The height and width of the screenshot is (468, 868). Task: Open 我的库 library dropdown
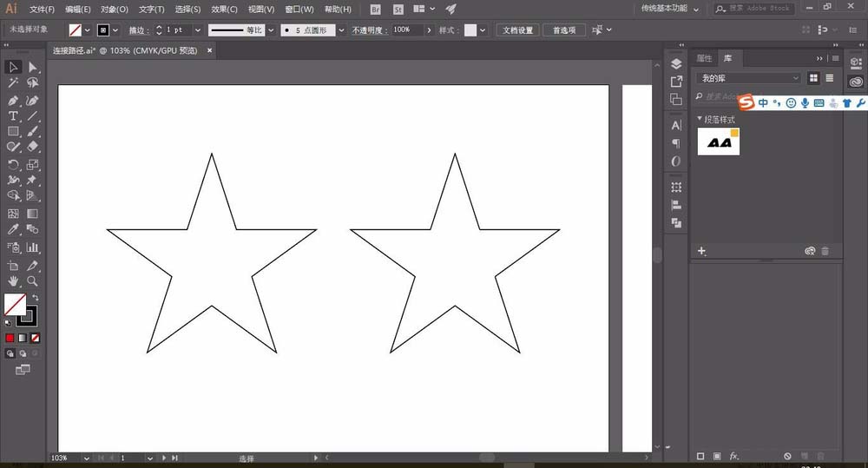tap(748, 78)
